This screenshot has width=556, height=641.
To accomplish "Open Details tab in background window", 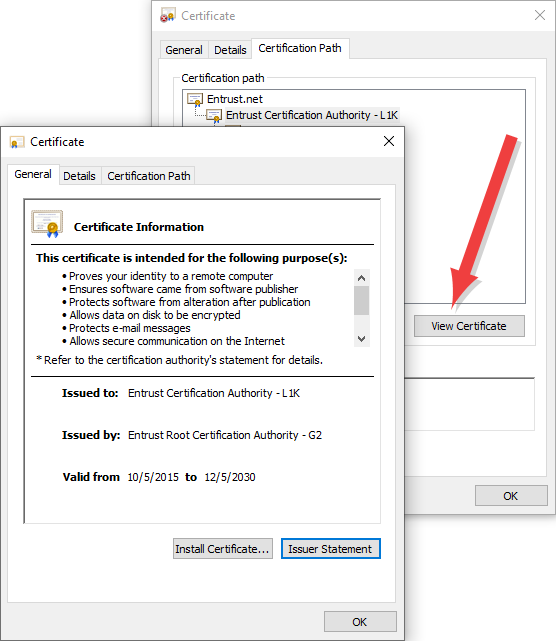I will pos(230,50).
